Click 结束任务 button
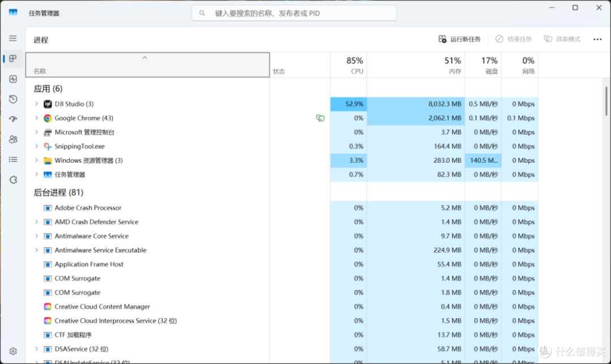This screenshot has width=611, height=364. (514, 39)
